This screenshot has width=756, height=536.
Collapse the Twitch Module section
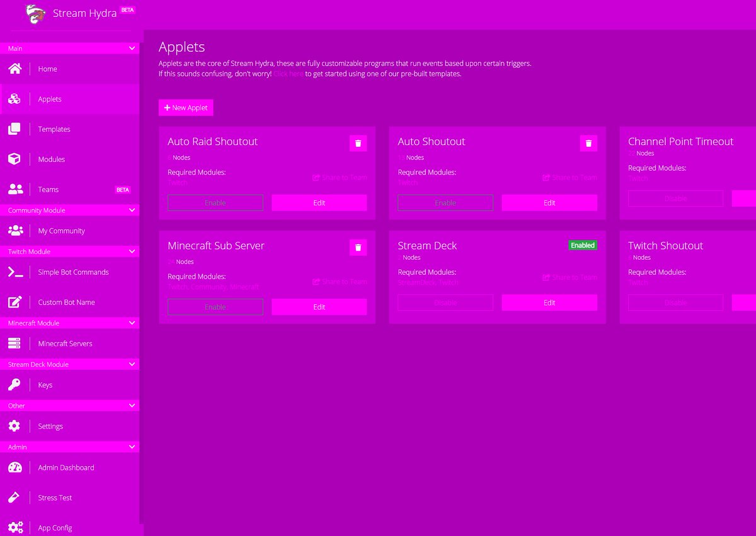pyautogui.click(x=69, y=252)
